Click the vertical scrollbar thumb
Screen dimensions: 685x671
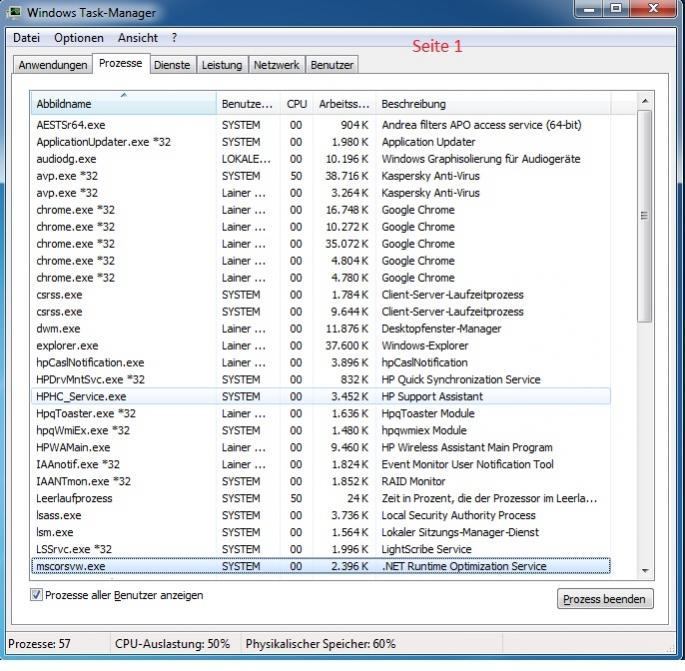[x=644, y=216]
